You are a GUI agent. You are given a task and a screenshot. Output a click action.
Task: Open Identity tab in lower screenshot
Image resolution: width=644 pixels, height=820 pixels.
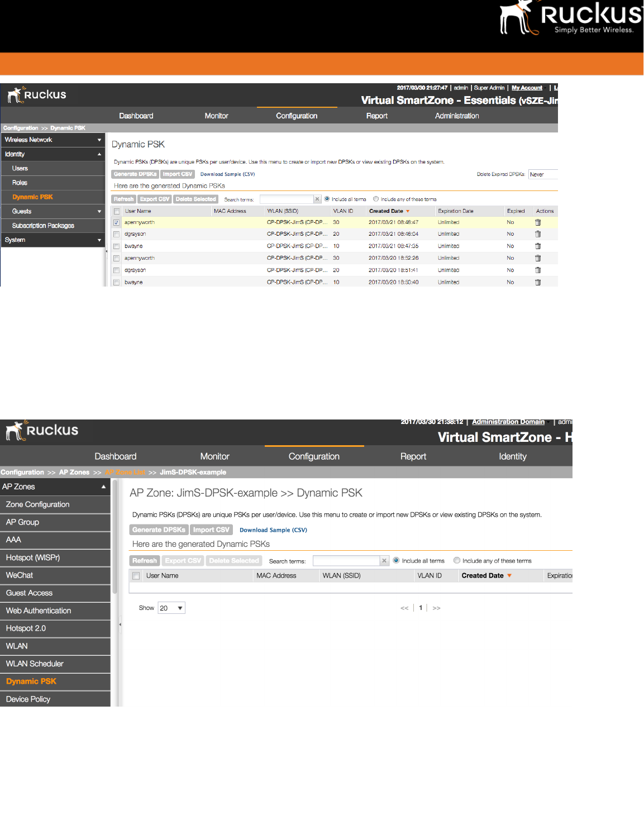point(513,457)
